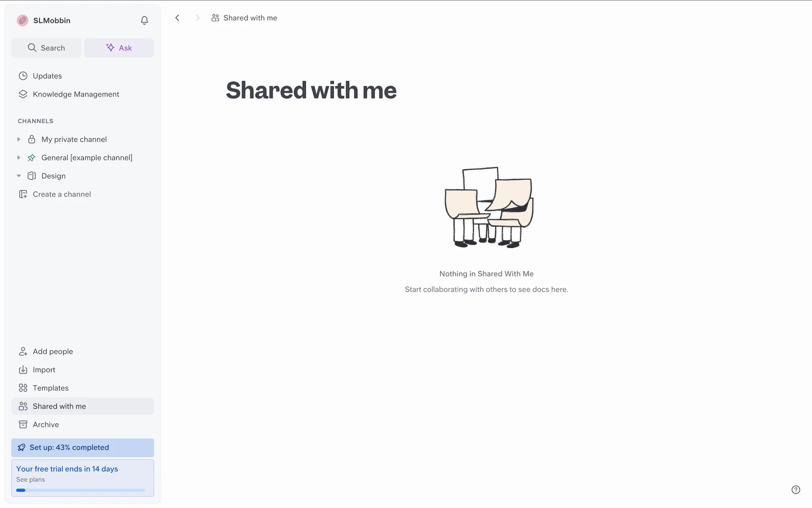This screenshot has width=812, height=508.
Task: Click the help question mark icon
Action: [796, 489]
